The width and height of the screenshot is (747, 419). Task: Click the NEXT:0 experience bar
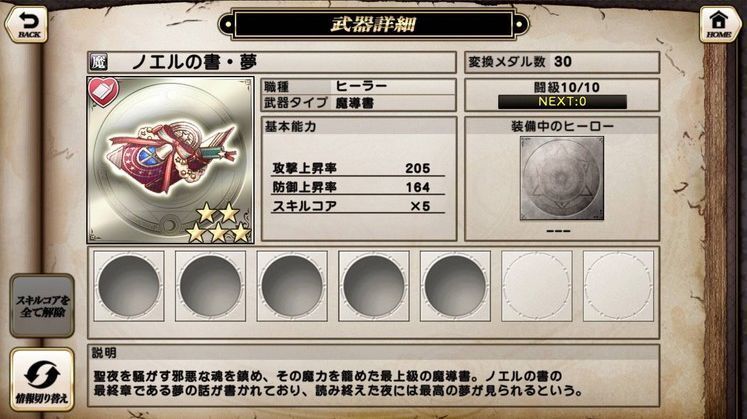562,101
